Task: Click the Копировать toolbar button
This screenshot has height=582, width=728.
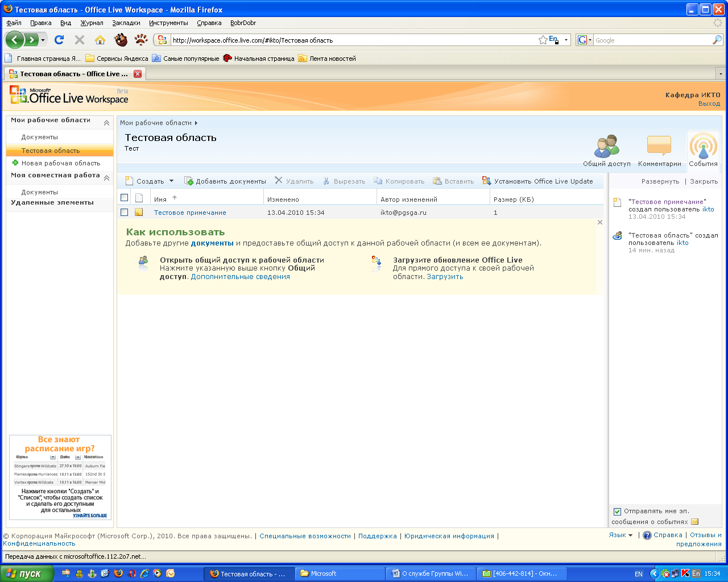Action: coord(399,181)
